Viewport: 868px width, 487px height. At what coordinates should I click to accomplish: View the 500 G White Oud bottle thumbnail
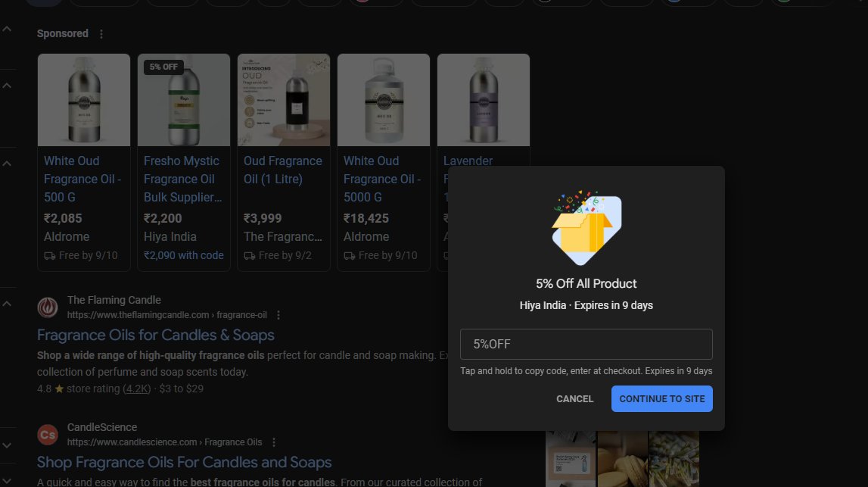tap(84, 100)
